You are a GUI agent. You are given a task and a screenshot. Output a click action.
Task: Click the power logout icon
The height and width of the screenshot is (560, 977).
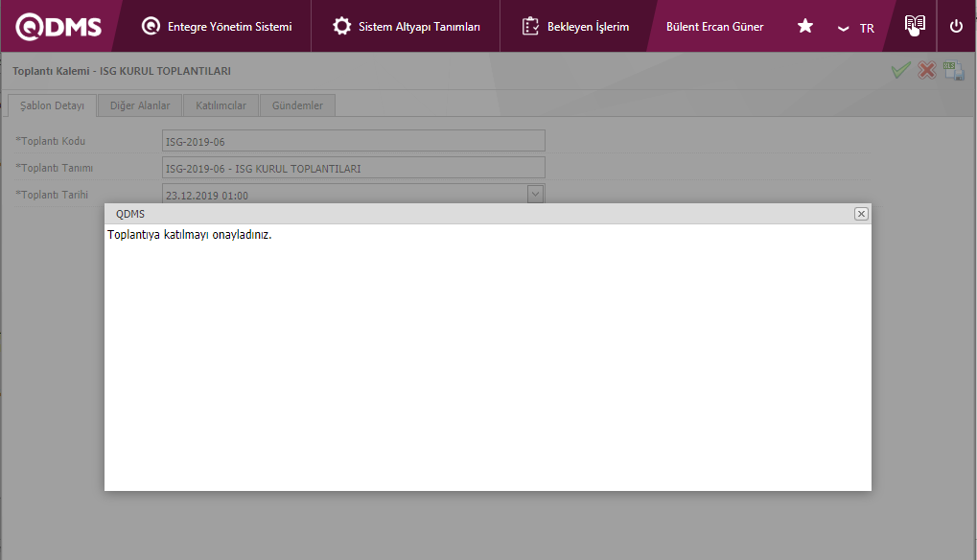956,26
